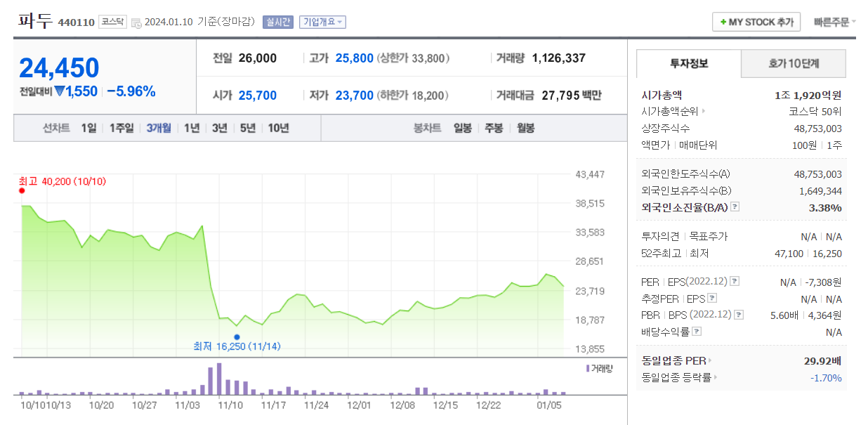Screen dimensions: 868x425
Task: Click the EPS value -7,308원
Action: coord(822,282)
